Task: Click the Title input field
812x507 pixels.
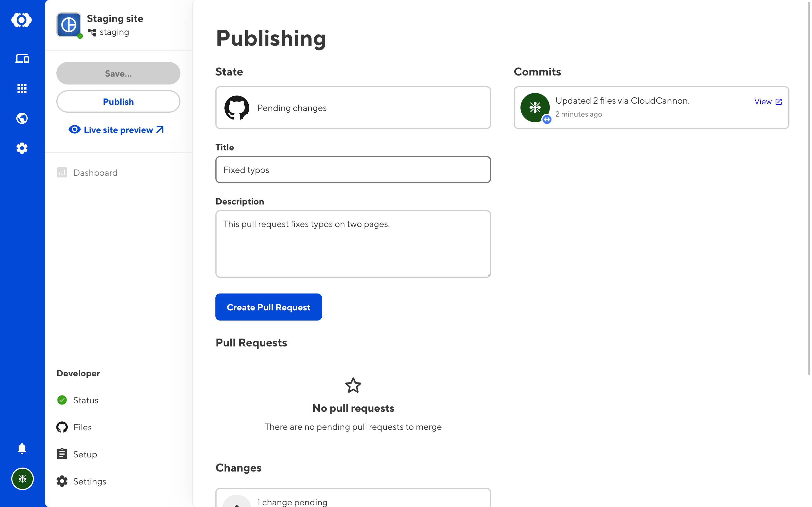Action: click(353, 170)
